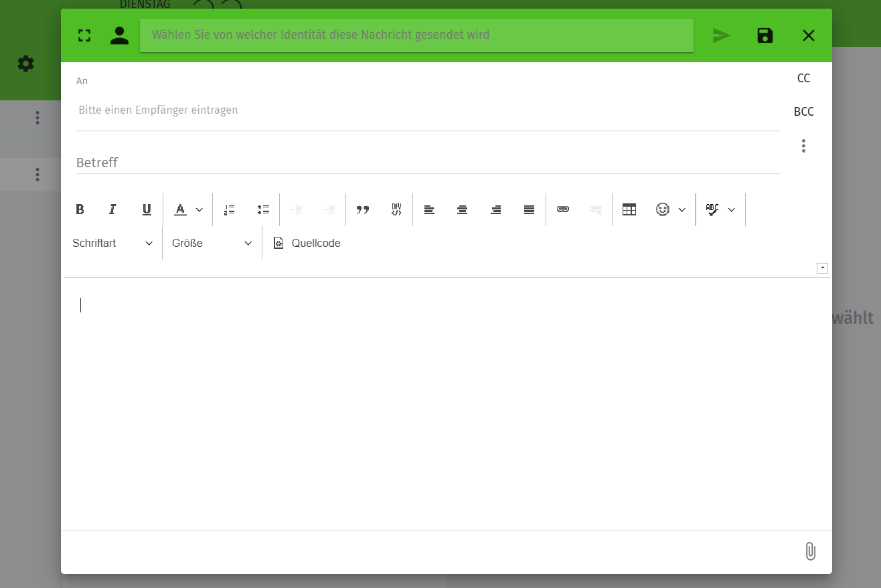The image size is (881, 588).
Task: Click the decrease indent icon
Action: [x=297, y=209]
